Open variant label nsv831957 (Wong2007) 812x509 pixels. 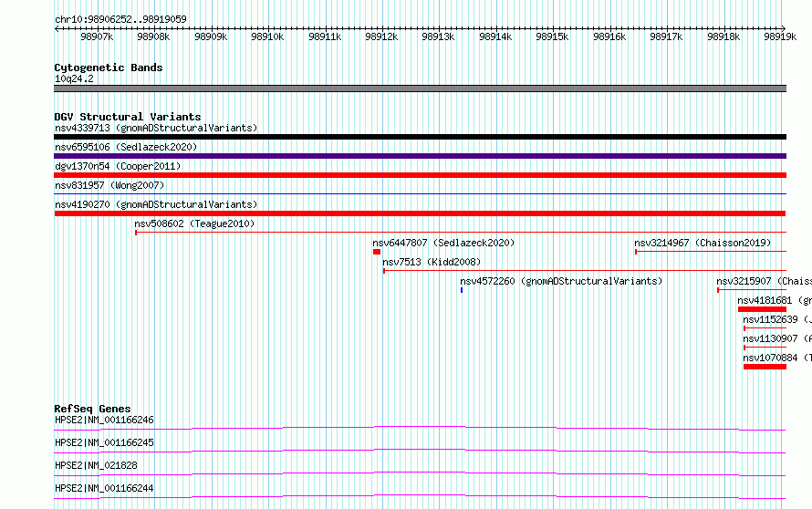click(109, 185)
